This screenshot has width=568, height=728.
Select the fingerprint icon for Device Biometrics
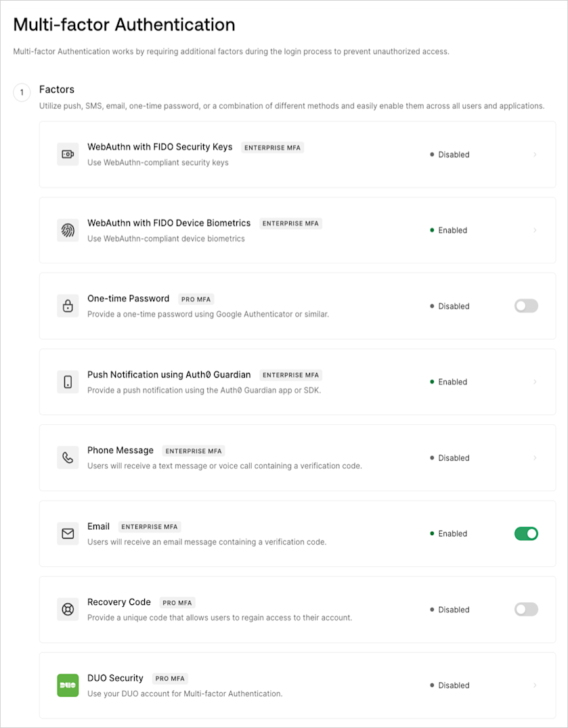pyautogui.click(x=68, y=230)
